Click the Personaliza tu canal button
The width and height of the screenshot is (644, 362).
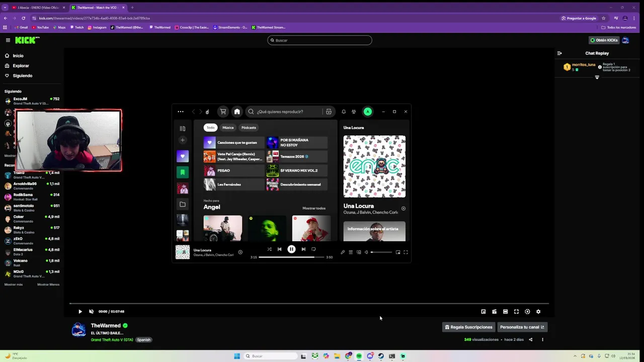click(522, 327)
